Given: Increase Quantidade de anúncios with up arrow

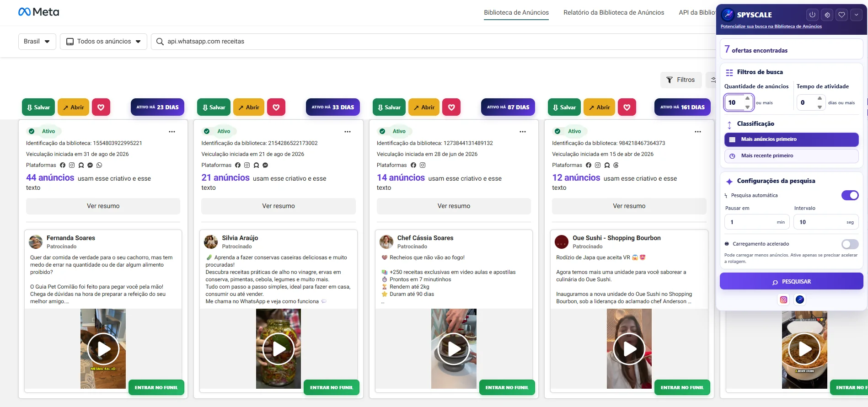Looking at the screenshot, I should coord(748,98).
